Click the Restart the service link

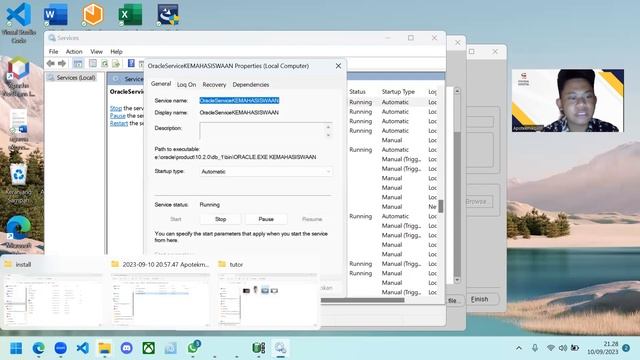(x=119, y=123)
